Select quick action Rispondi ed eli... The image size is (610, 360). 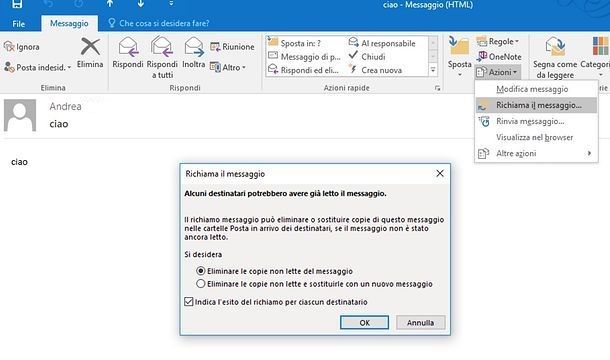(303, 70)
